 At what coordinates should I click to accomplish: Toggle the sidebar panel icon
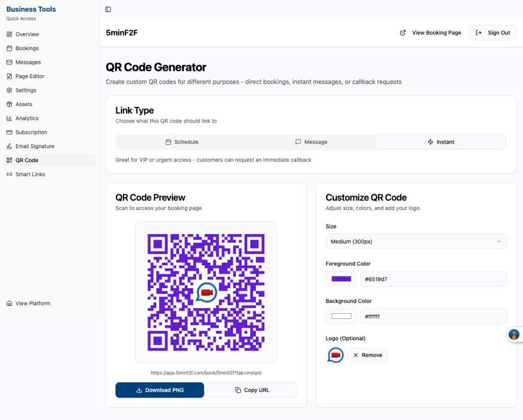click(x=108, y=9)
